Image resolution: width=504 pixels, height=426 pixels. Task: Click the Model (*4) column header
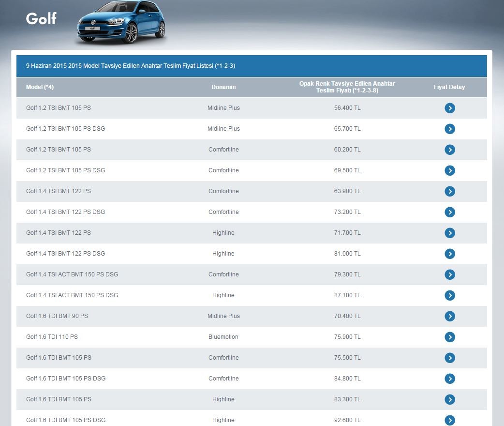click(x=40, y=87)
